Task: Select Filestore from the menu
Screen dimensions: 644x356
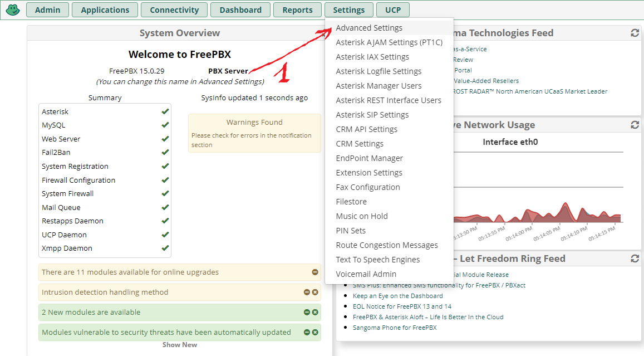Action: (389, 202)
